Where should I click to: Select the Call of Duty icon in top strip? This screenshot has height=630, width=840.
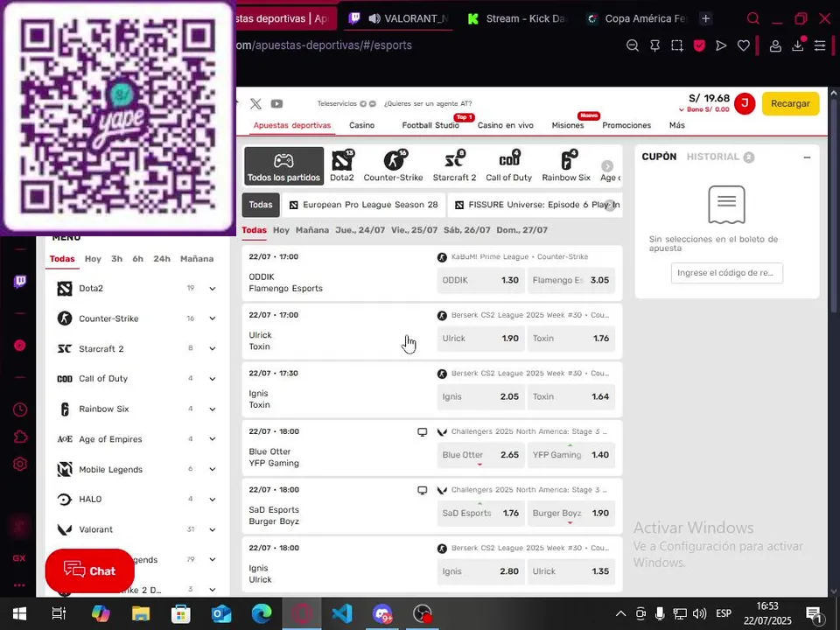coord(509,165)
